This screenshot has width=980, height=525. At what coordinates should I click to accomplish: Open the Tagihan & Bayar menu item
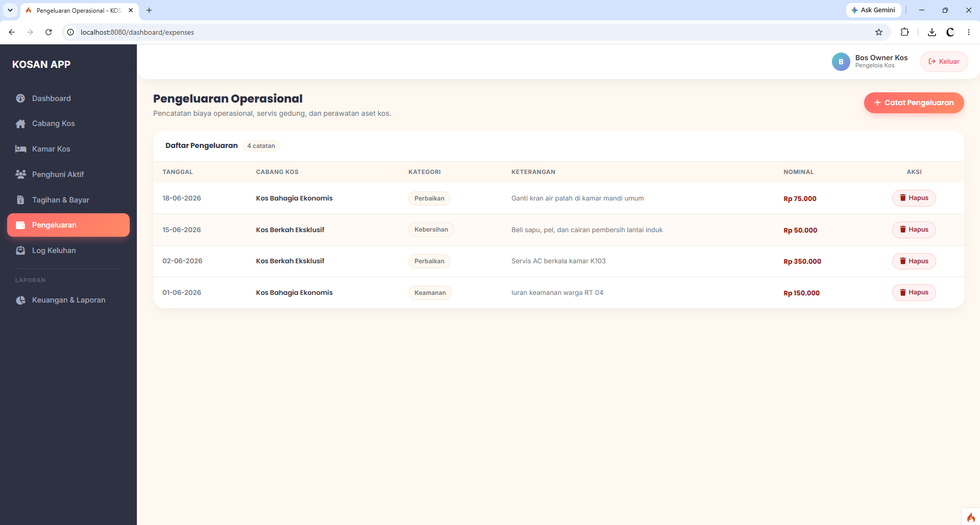68,200
